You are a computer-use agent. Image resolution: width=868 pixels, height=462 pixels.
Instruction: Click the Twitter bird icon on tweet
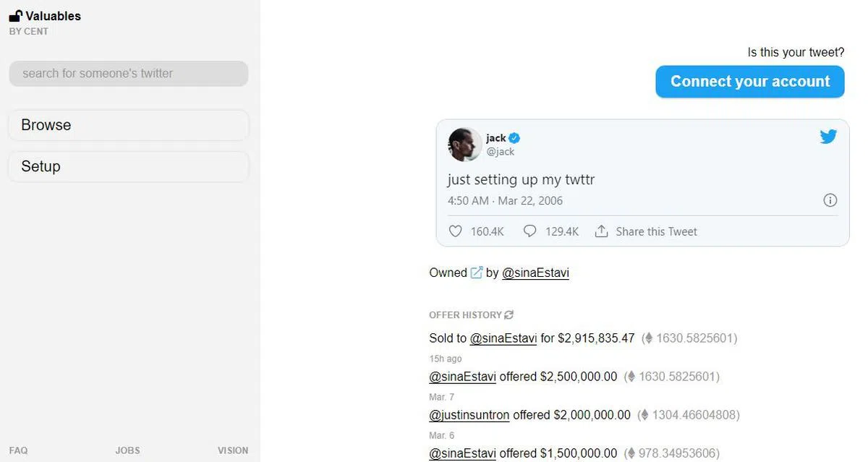pos(828,137)
